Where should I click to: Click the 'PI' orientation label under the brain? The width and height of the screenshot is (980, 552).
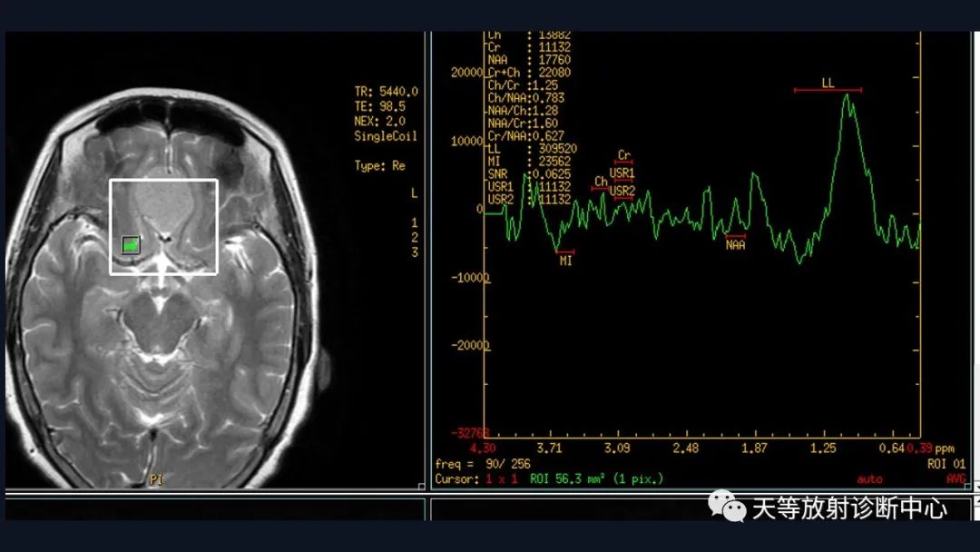tap(156, 479)
